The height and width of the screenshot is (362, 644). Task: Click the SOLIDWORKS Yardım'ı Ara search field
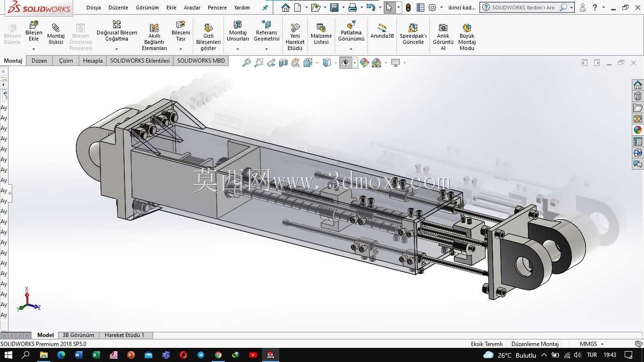pyautogui.click(x=523, y=8)
